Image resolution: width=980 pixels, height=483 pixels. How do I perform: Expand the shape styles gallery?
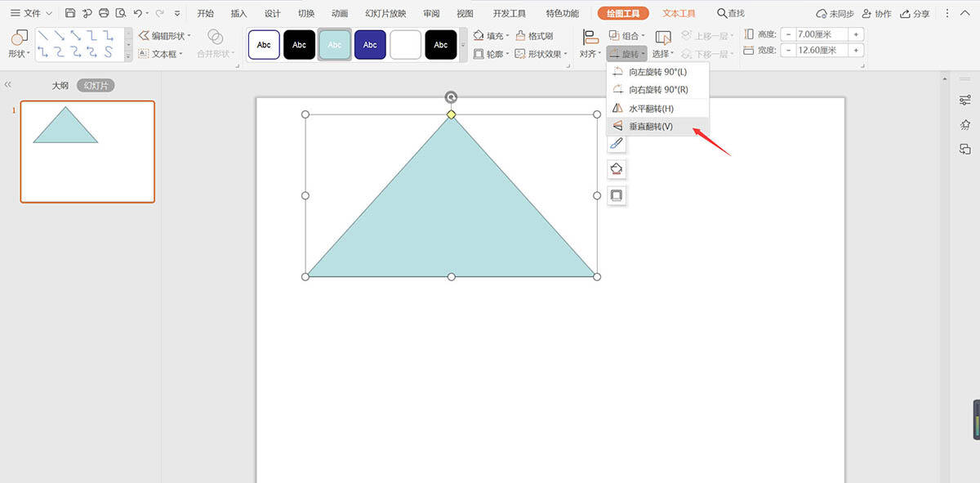pos(464,44)
